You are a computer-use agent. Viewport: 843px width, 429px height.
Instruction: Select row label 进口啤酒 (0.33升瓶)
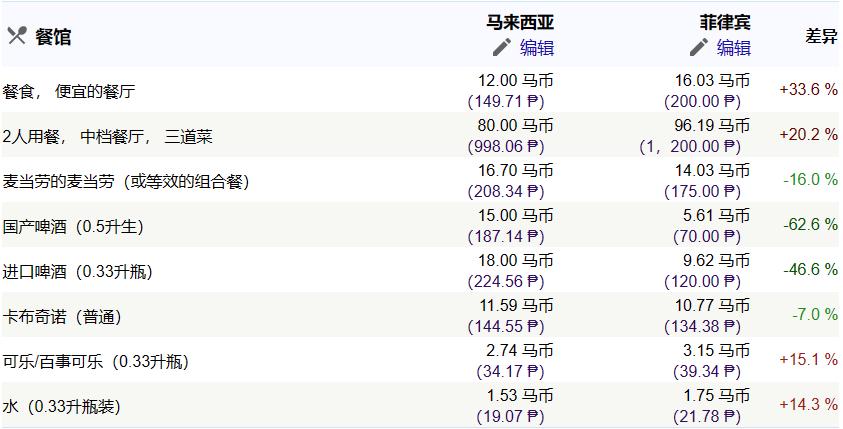77,272
